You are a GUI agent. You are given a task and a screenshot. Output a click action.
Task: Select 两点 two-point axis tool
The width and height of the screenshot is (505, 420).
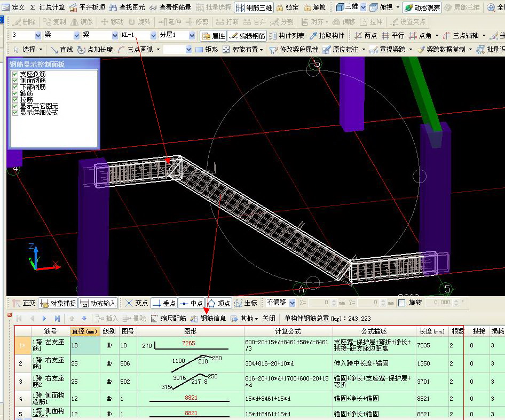(366, 36)
